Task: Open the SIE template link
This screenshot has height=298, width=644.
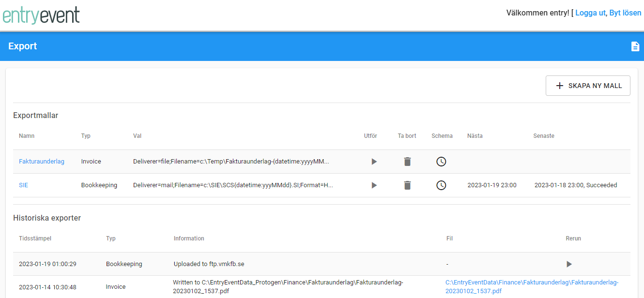Action: [x=24, y=185]
